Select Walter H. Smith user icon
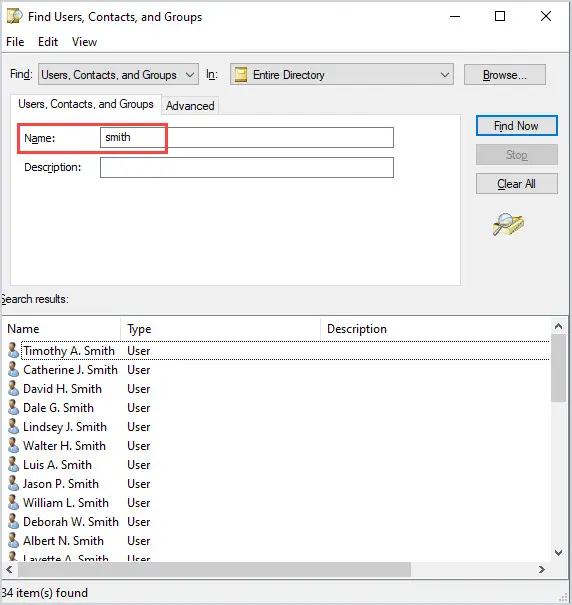This screenshot has width=572, height=605. (13, 445)
